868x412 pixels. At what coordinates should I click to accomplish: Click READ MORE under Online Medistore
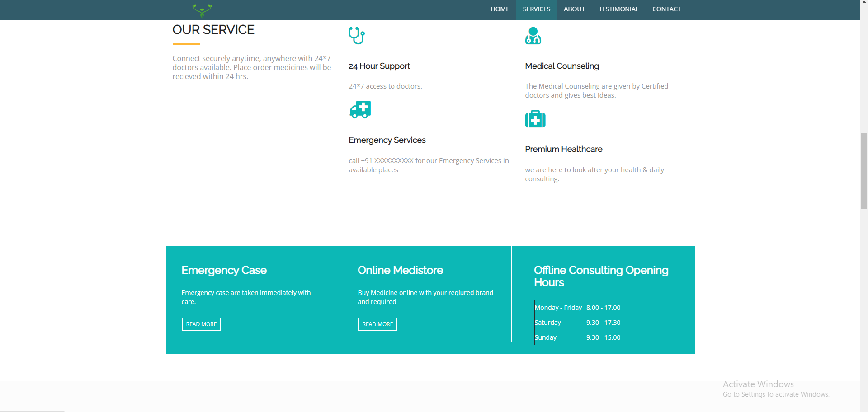[377, 324]
